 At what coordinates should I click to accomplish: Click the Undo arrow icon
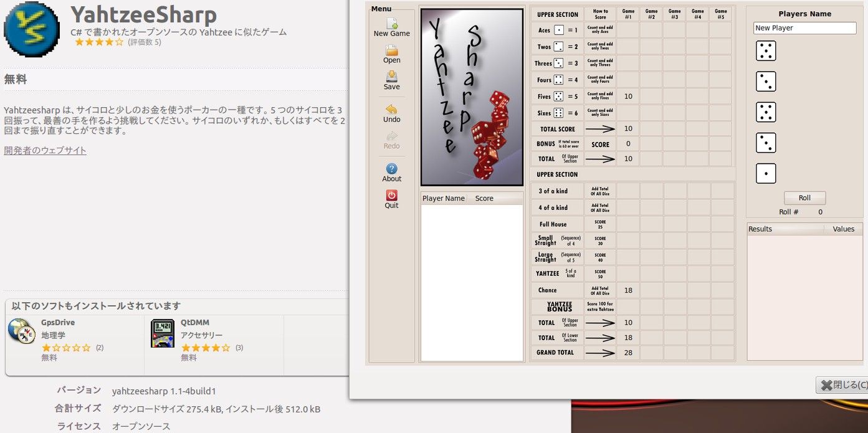pyautogui.click(x=391, y=110)
